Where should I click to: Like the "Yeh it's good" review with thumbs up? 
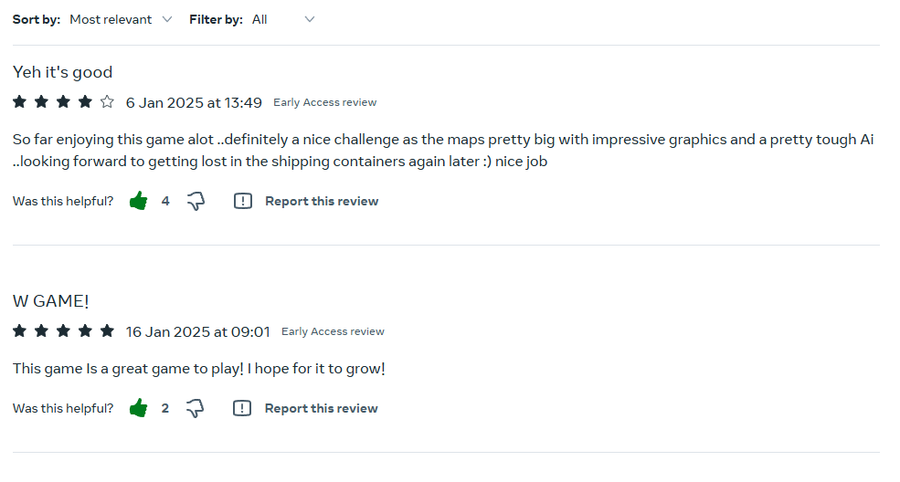click(138, 201)
